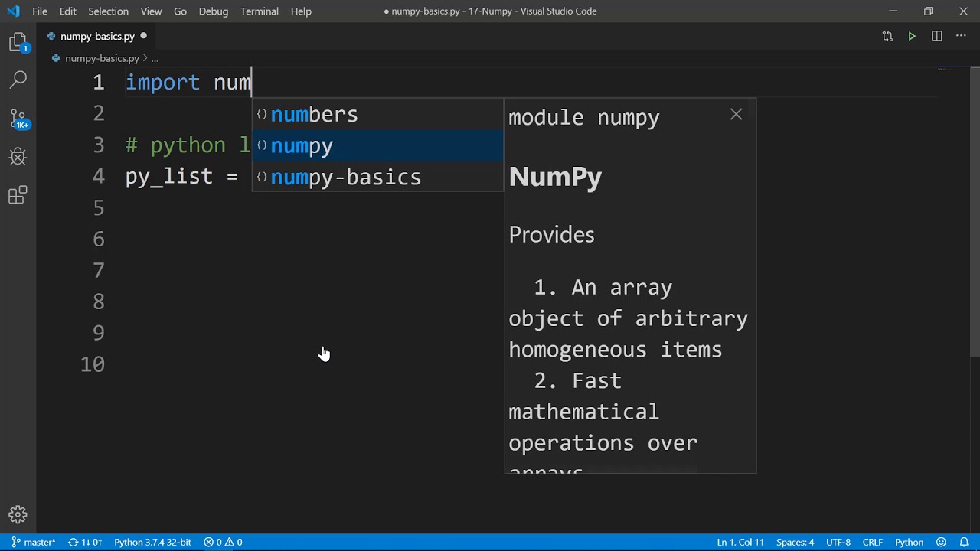Choose the numpy-basics autocomplete suggestion
This screenshot has width=980, height=551.
pyautogui.click(x=377, y=177)
